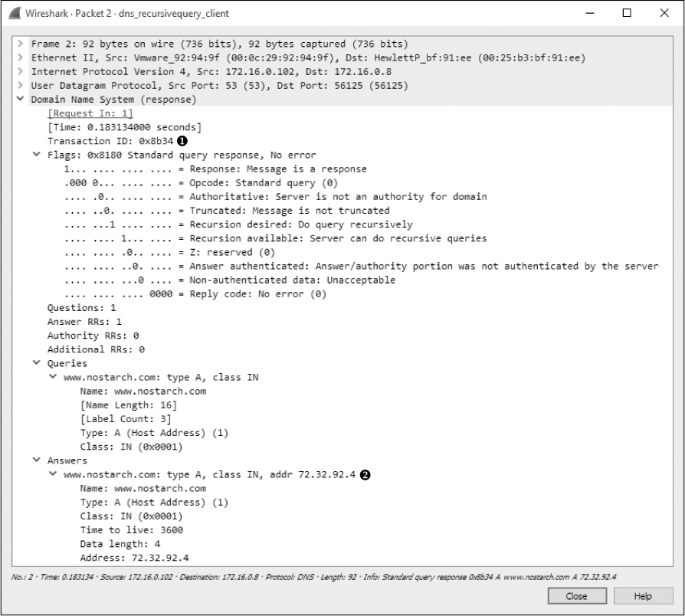Select the Name Length: 16 row
The image size is (685, 616).
coord(129,405)
